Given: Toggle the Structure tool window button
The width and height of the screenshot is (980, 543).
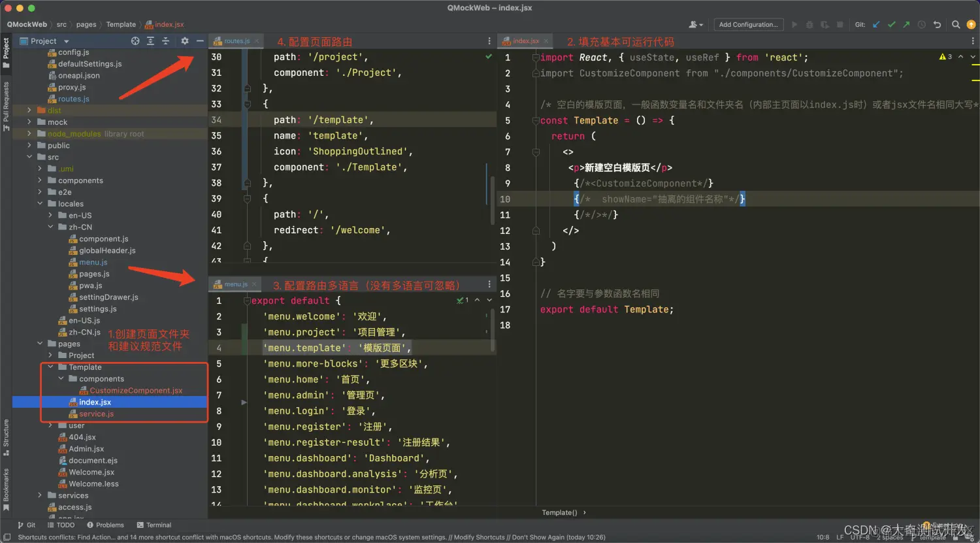Looking at the screenshot, I should click(6, 436).
